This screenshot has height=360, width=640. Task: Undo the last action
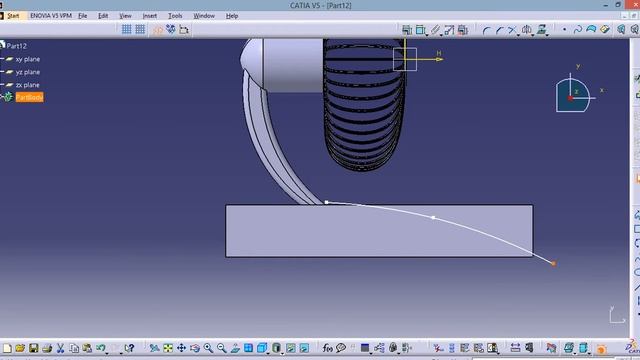[100, 348]
